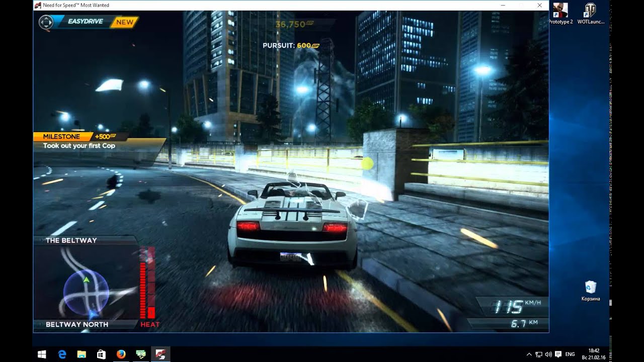Open the volume control tray icon
Image resolution: width=644 pixels, height=362 pixels.
[x=548, y=354]
